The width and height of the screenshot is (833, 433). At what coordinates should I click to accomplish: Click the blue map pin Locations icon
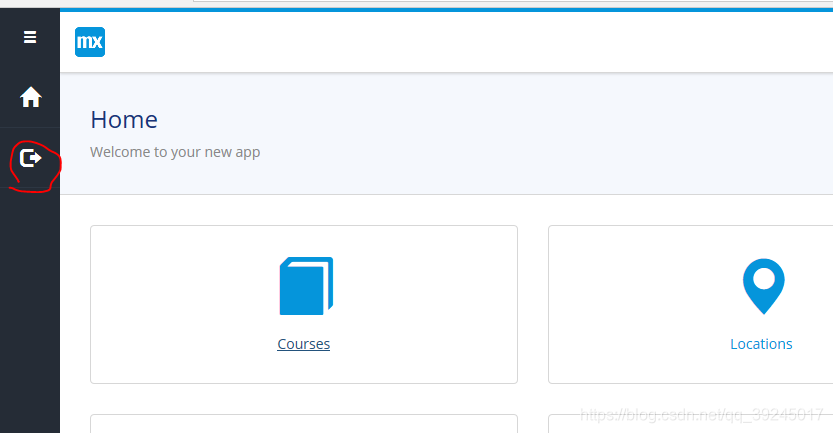(763, 286)
